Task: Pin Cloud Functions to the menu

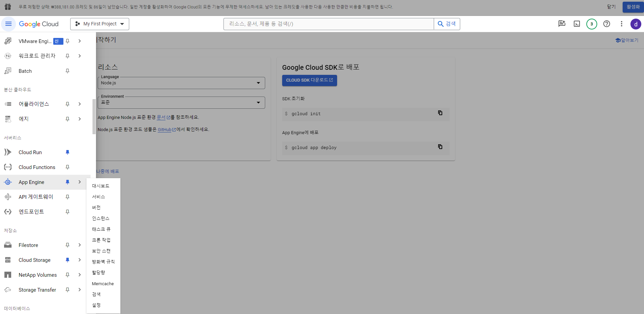Action: [x=67, y=167]
